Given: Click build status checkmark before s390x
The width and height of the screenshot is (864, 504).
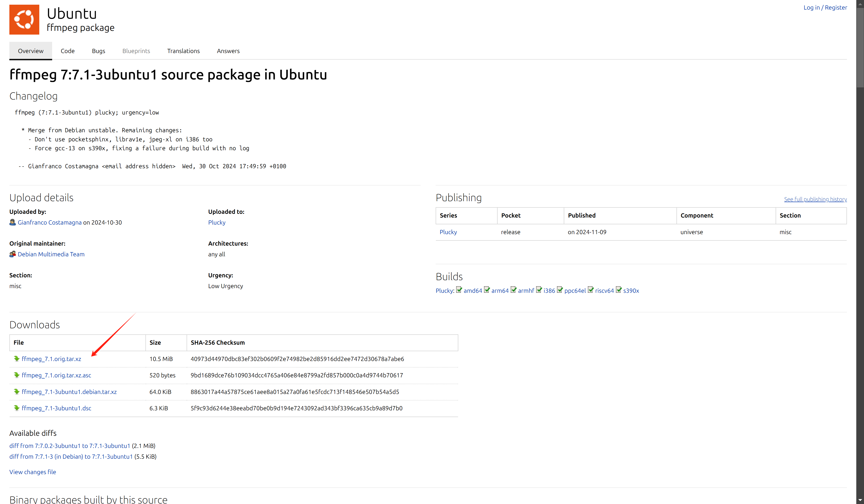Looking at the screenshot, I should pyautogui.click(x=618, y=290).
